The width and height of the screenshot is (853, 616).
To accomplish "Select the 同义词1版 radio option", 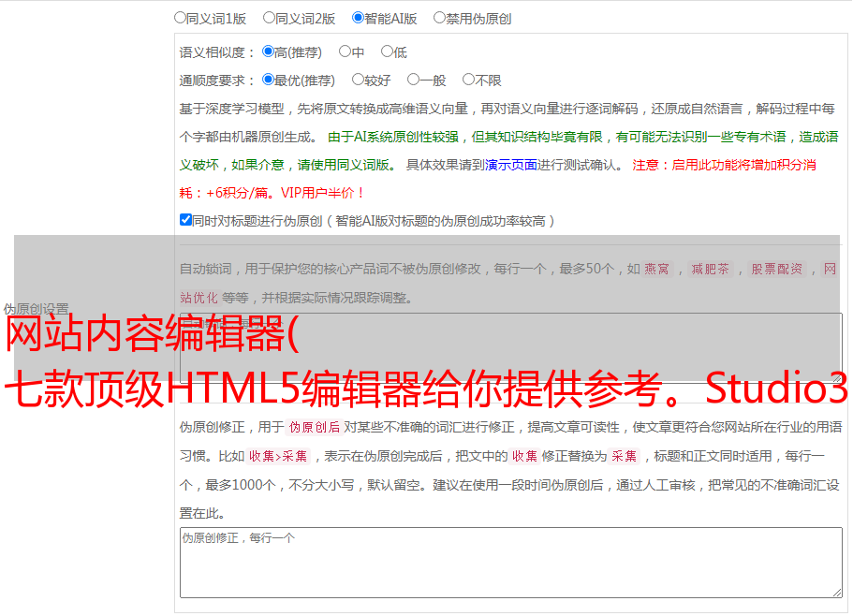I will (180, 18).
